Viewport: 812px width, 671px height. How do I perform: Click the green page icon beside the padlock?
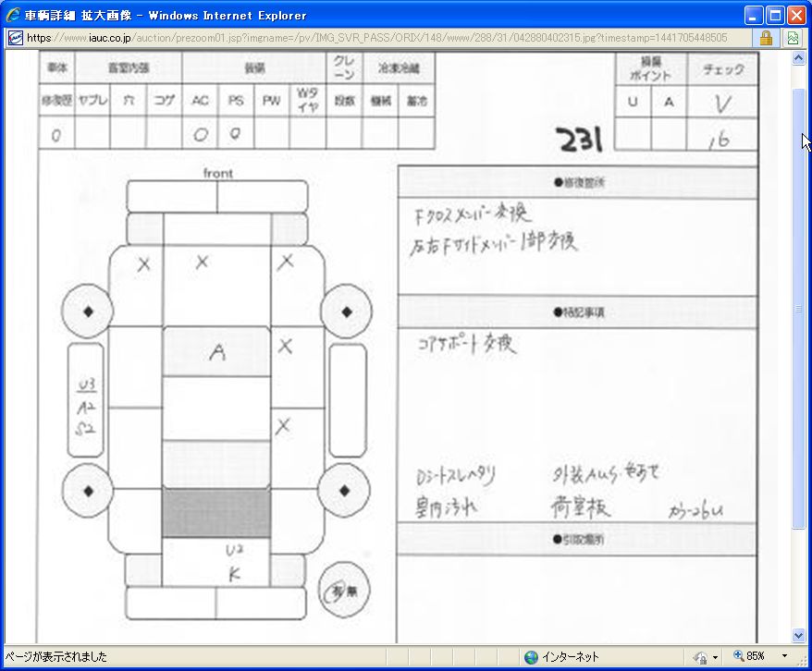click(x=793, y=38)
